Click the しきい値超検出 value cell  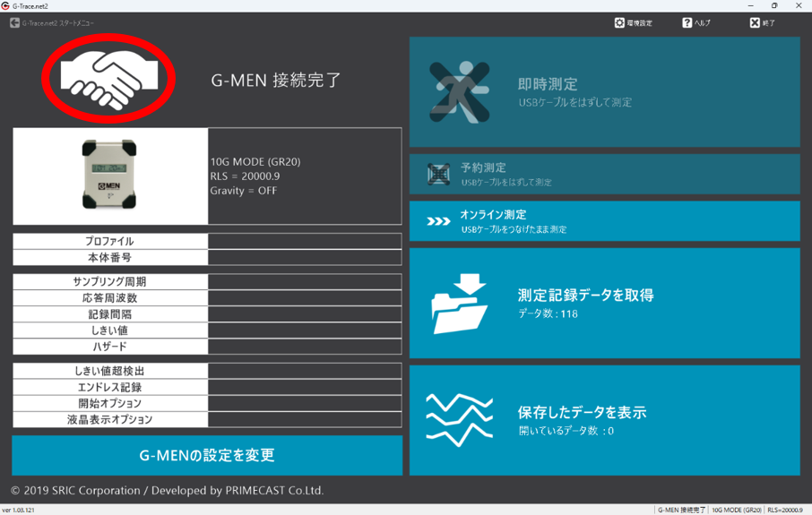pos(305,371)
